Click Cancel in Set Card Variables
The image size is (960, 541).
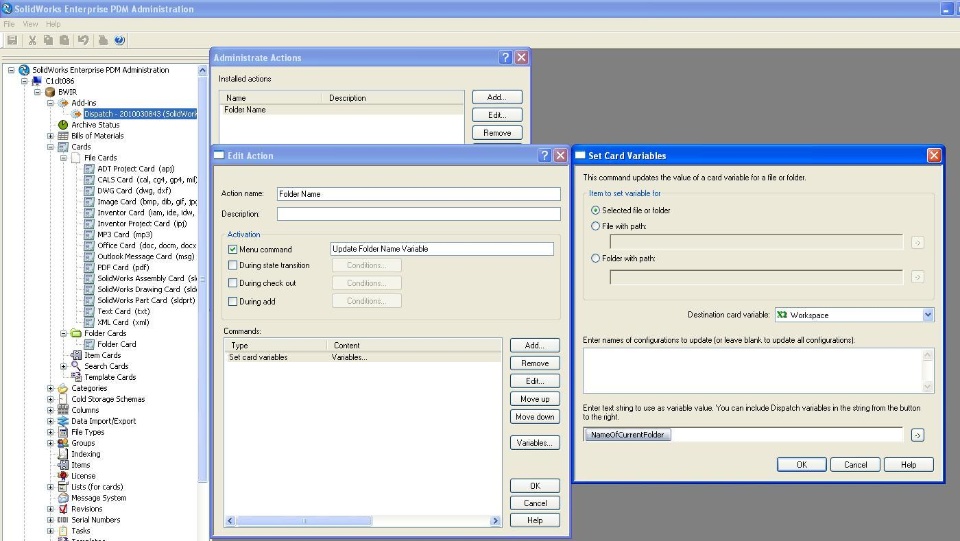(x=855, y=465)
